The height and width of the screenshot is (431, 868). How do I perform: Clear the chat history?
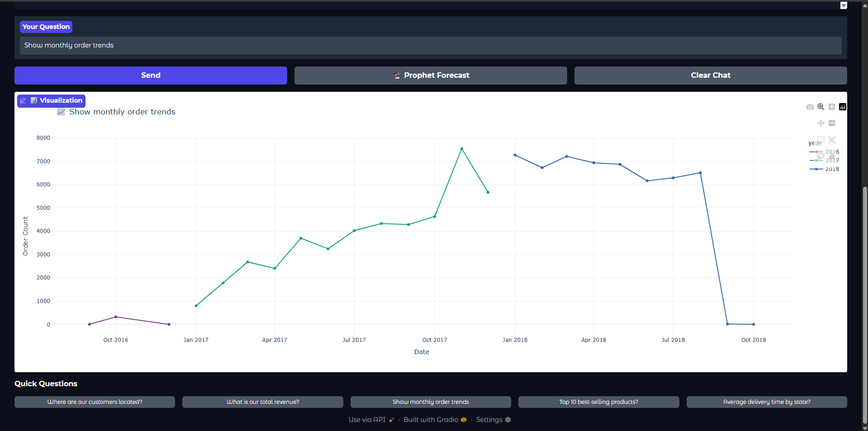coord(710,76)
